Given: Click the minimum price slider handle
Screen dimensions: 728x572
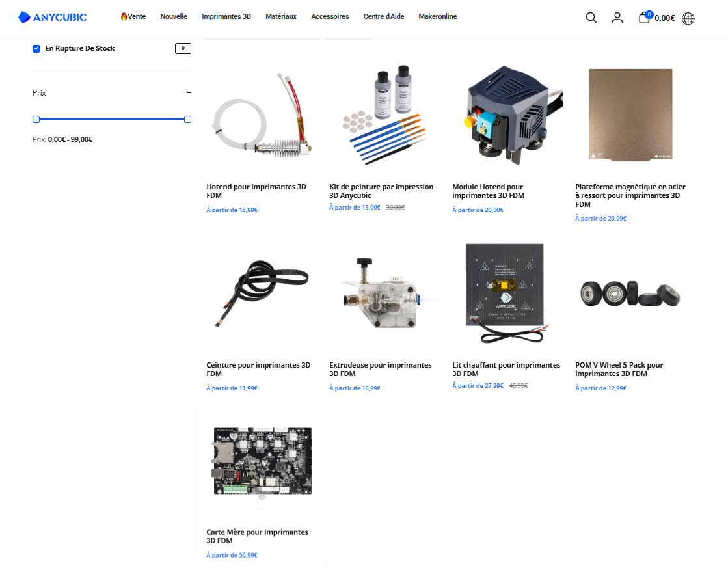Looking at the screenshot, I should [x=36, y=119].
